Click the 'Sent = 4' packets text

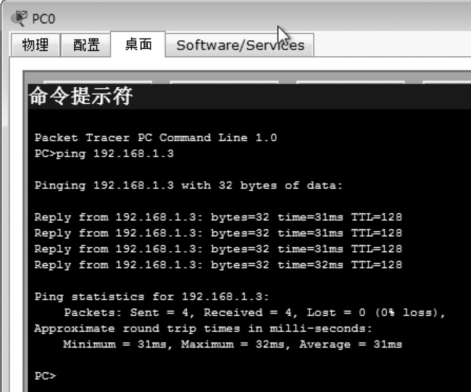(160, 313)
